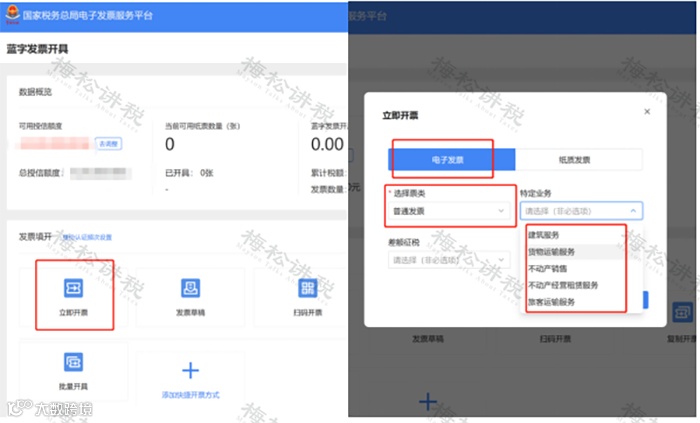
Task: Click the 已开具 0张 text
Action: click(x=189, y=173)
